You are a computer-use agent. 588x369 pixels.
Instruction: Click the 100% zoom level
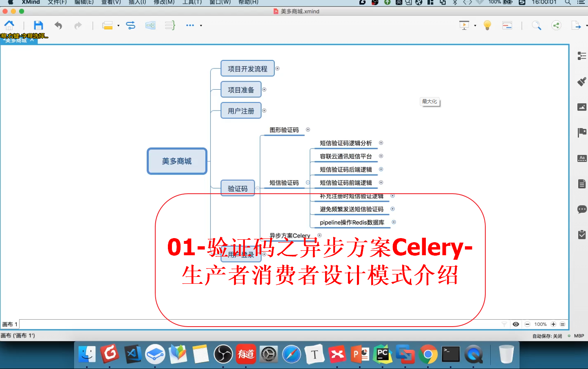tap(540, 324)
